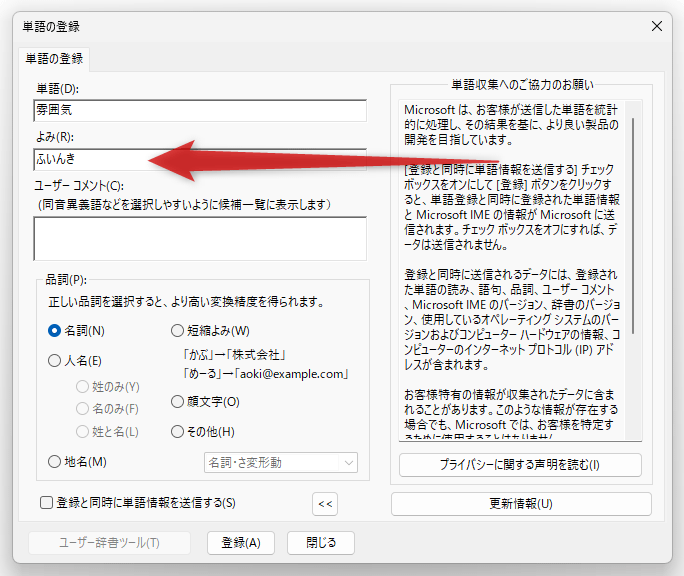Click the 更新情報(U) button

[x=521, y=504]
